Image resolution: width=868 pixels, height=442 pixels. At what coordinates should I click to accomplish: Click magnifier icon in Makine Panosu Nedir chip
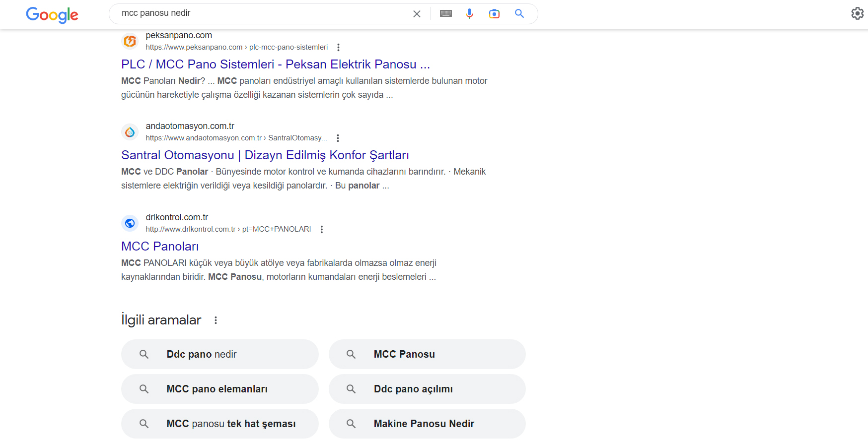(x=351, y=424)
